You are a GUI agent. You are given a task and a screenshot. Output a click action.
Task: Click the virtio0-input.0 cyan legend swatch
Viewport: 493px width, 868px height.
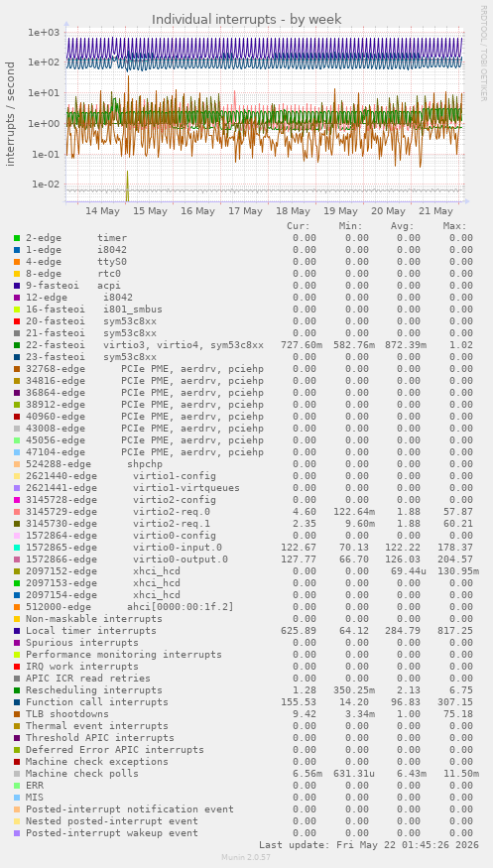coord(17,548)
